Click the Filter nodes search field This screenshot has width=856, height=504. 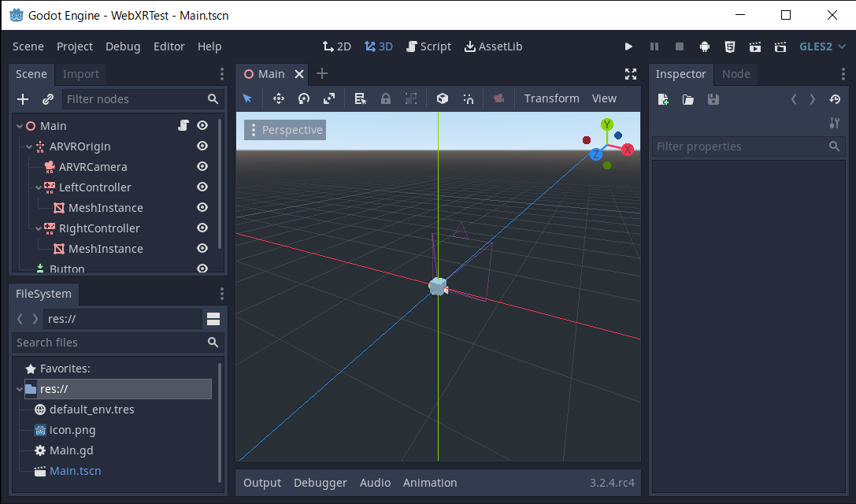coord(134,99)
